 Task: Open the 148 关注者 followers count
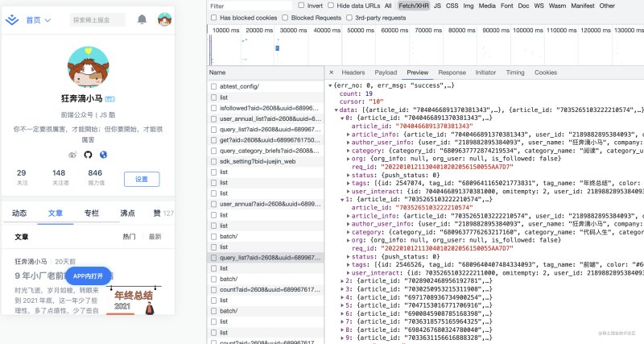60,177
